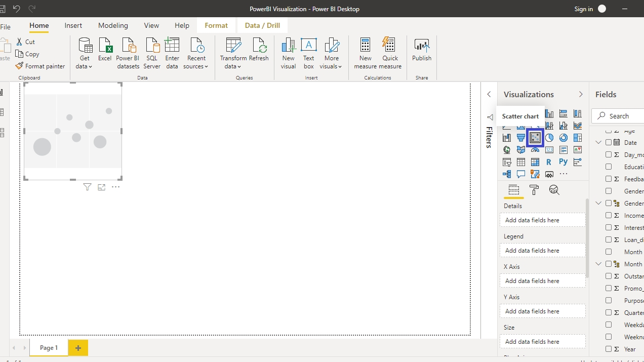
Task: Open the Format paint roller tab
Action: coord(534,190)
